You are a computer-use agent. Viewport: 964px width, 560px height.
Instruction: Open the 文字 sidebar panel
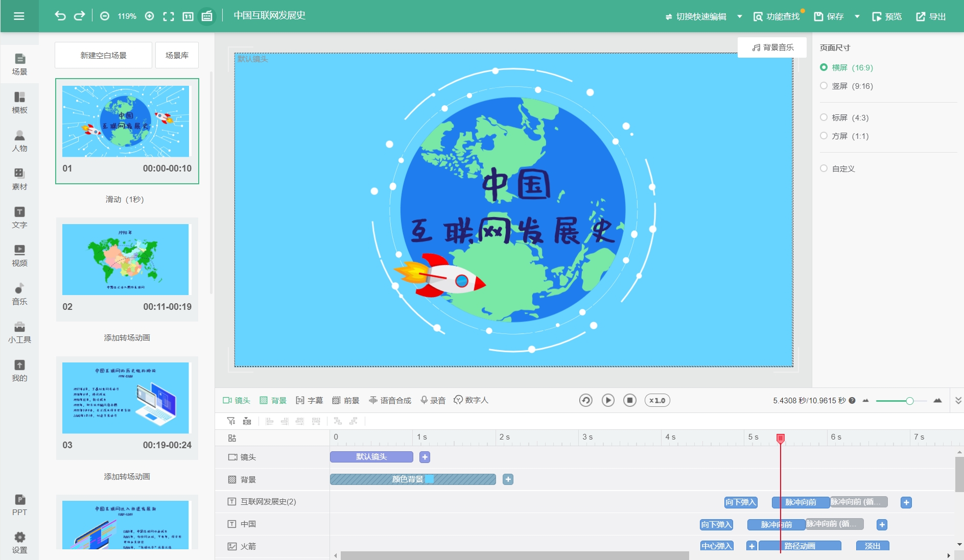coord(19,217)
